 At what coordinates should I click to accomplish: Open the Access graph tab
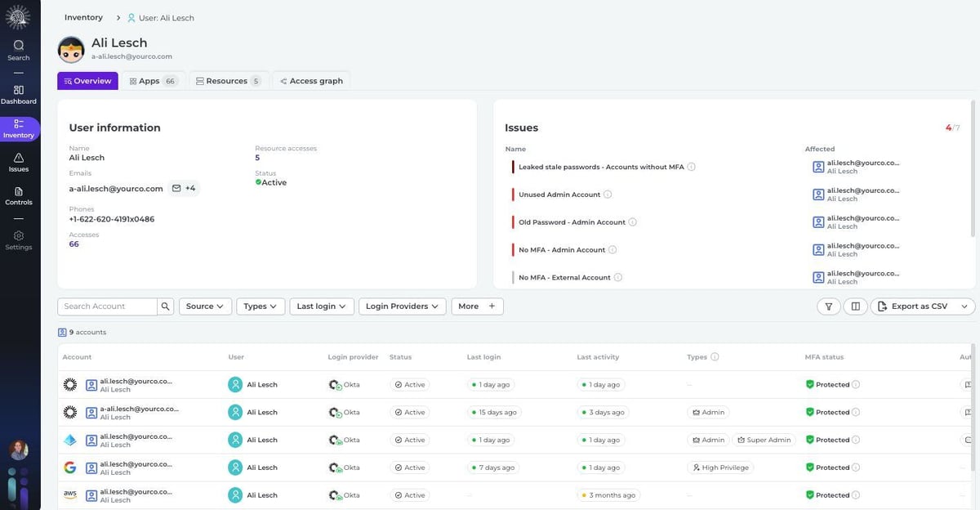(311, 81)
